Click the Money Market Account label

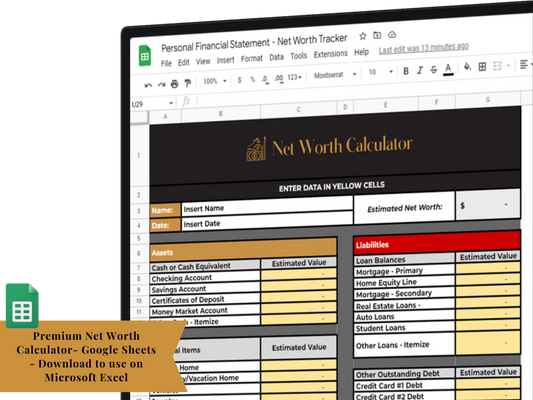[189, 311]
